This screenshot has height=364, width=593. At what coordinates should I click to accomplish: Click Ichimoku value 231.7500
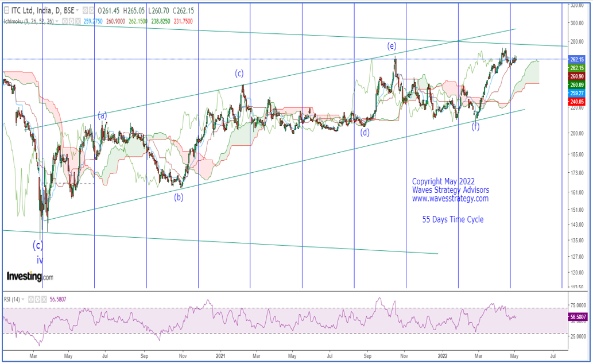[x=184, y=21]
